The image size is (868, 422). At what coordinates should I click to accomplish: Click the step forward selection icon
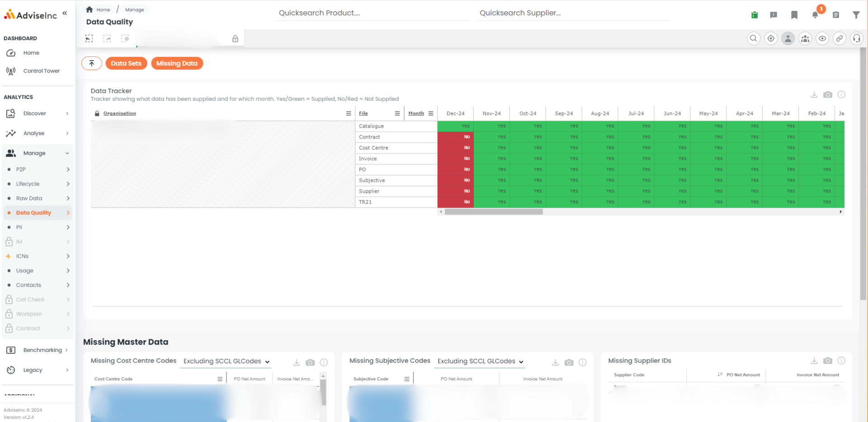coord(107,39)
